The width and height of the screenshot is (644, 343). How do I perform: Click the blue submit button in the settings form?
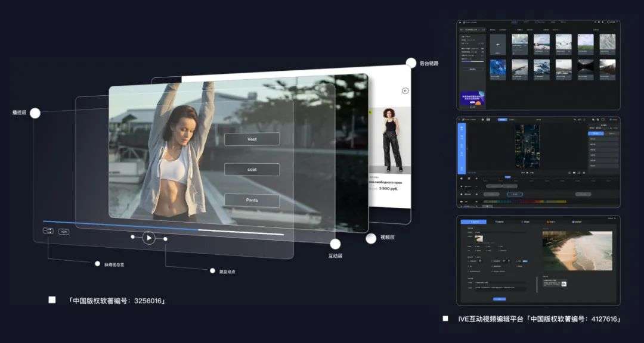coord(499,298)
